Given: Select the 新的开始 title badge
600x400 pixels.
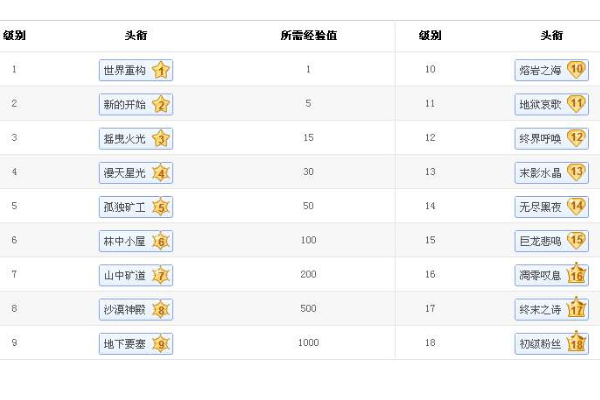Looking at the screenshot, I should (125, 104).
